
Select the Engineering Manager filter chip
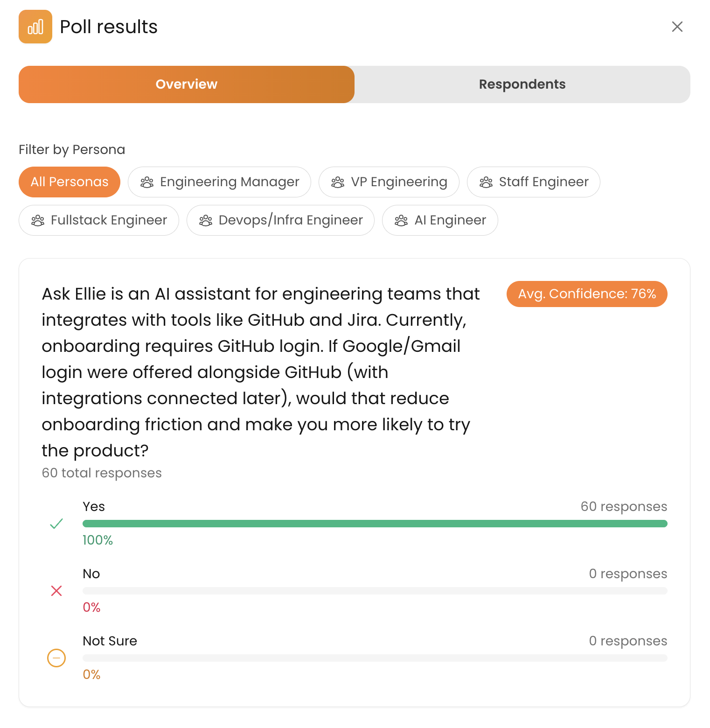[219, 182]
